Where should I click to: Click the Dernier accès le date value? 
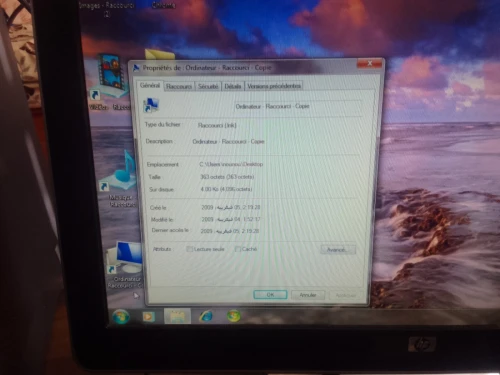tap(230, 231)
